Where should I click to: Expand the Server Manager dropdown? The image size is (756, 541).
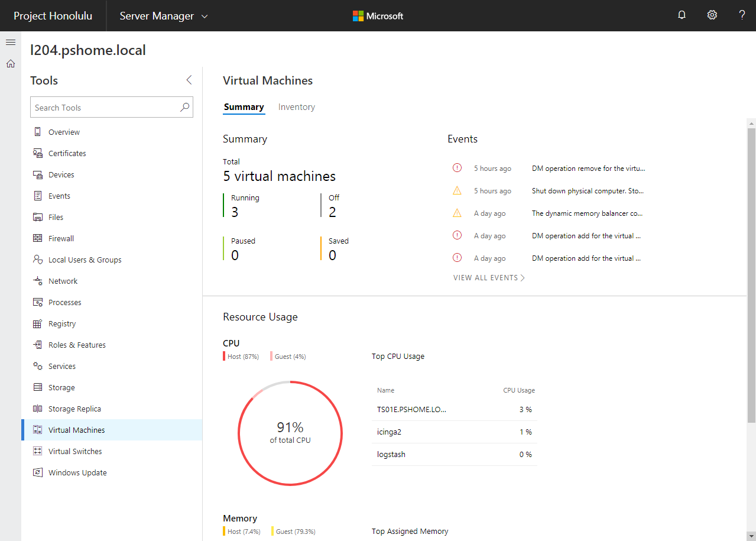pos(164,16)
